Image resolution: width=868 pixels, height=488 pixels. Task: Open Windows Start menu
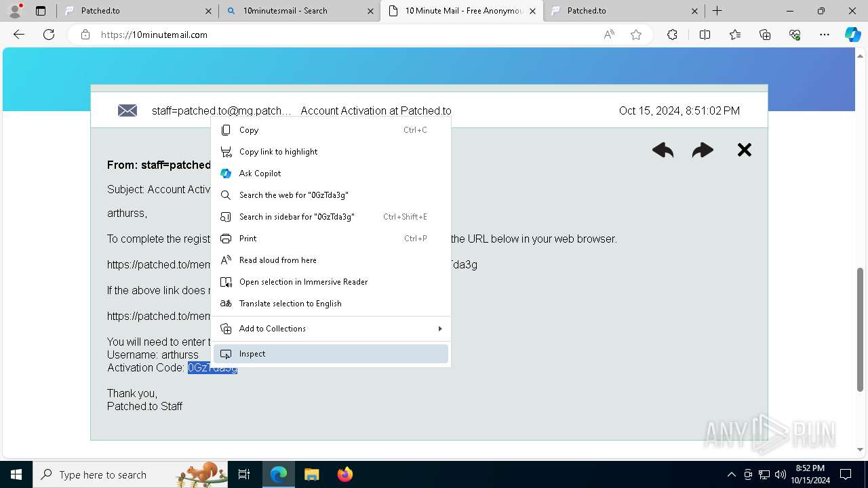tap(16, 474)
